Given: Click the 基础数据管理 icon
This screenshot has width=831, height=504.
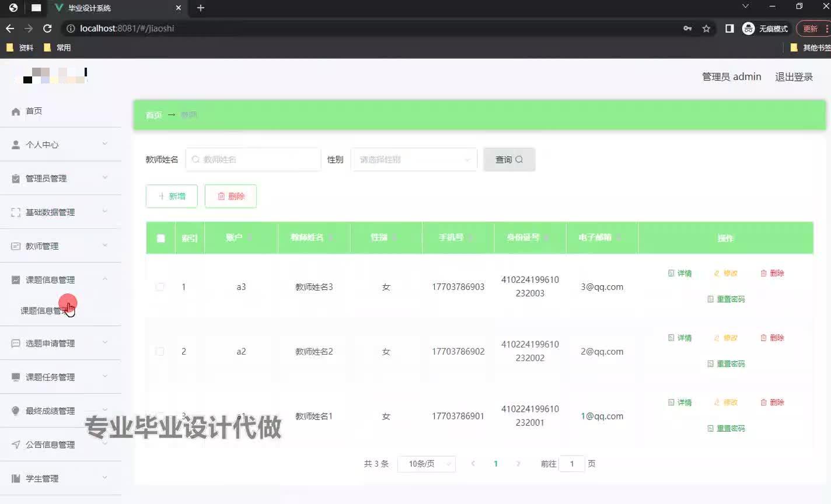Looking at the screenshot, I should point(16,212).
